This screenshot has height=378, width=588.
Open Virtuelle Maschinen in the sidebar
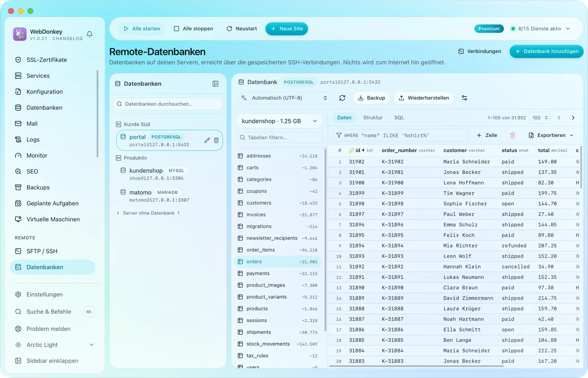[53, 219]
